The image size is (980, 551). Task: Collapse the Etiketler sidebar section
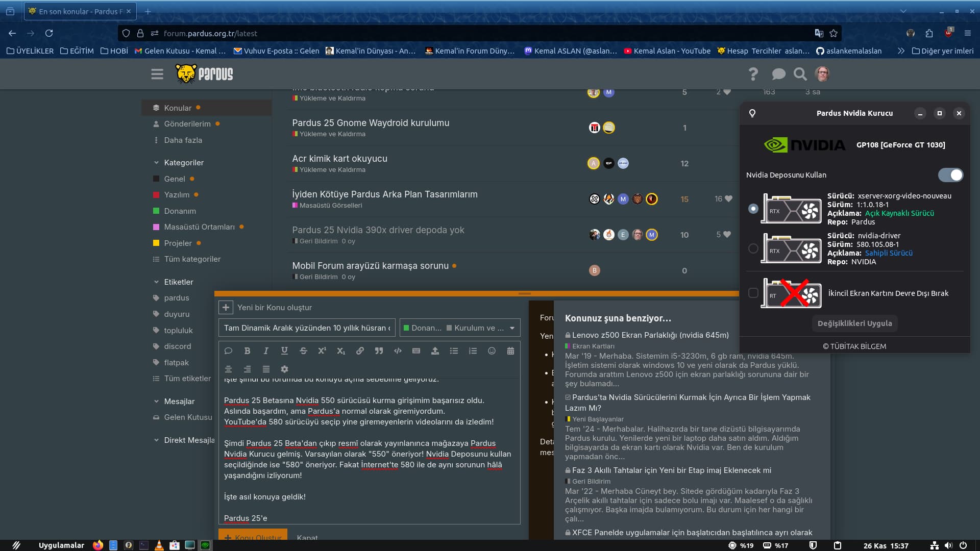[156, 282]
